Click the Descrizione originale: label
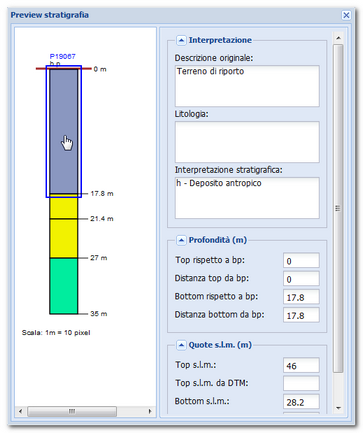This screenshot has width=363, height=433. coord(214,58)
